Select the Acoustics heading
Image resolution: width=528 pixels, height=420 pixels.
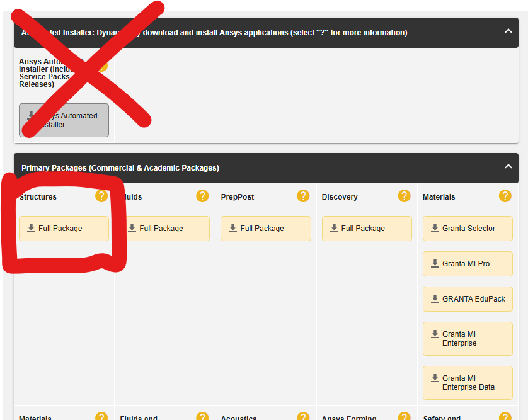239,417
